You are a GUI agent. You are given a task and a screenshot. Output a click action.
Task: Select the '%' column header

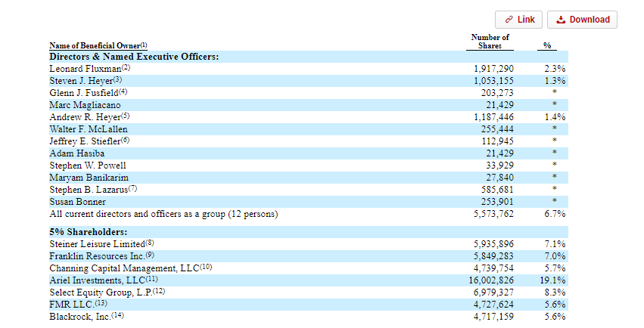547,45
